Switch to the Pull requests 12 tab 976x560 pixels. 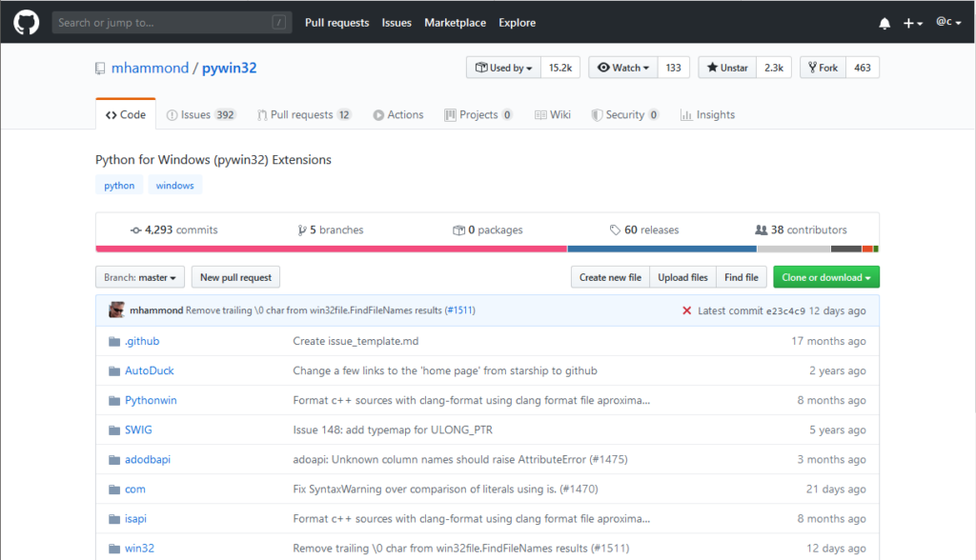pos(304,114)
